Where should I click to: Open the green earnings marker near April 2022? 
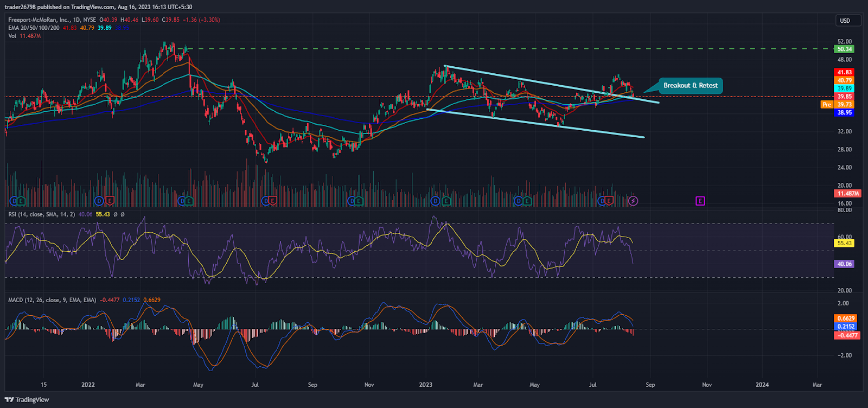[x=188, y=201]
